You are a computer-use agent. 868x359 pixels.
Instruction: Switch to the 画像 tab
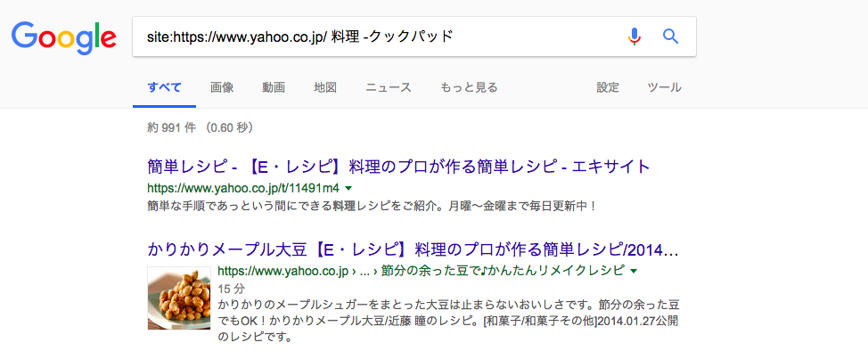click(222, 87)
